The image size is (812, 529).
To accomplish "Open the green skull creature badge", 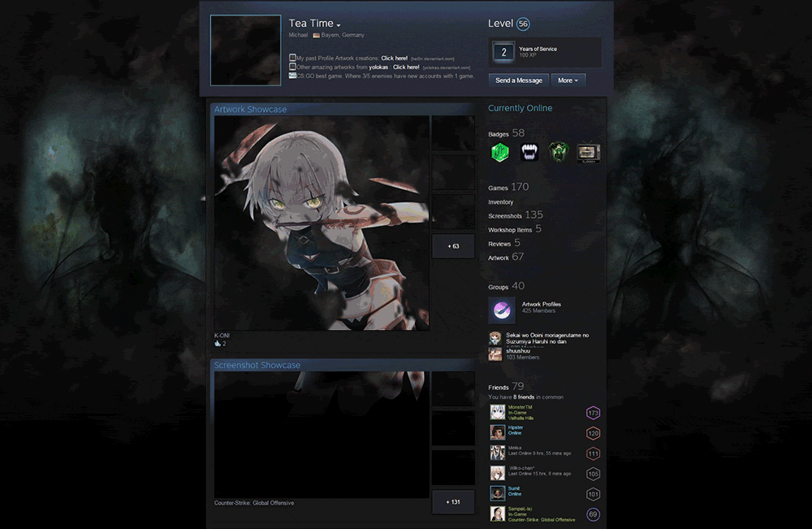I will pyautogui.click(x=559, y=152).
